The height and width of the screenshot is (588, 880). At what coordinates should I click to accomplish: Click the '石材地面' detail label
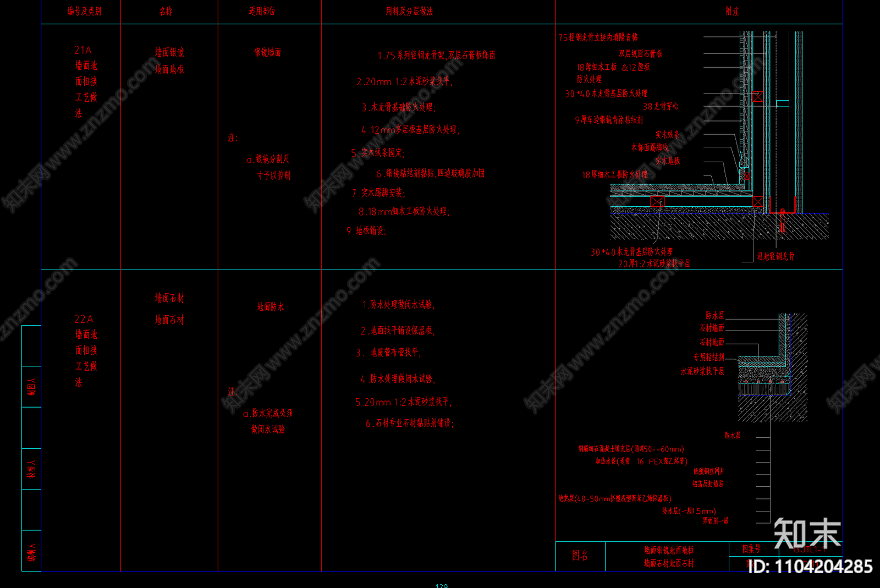pos(712,342)
